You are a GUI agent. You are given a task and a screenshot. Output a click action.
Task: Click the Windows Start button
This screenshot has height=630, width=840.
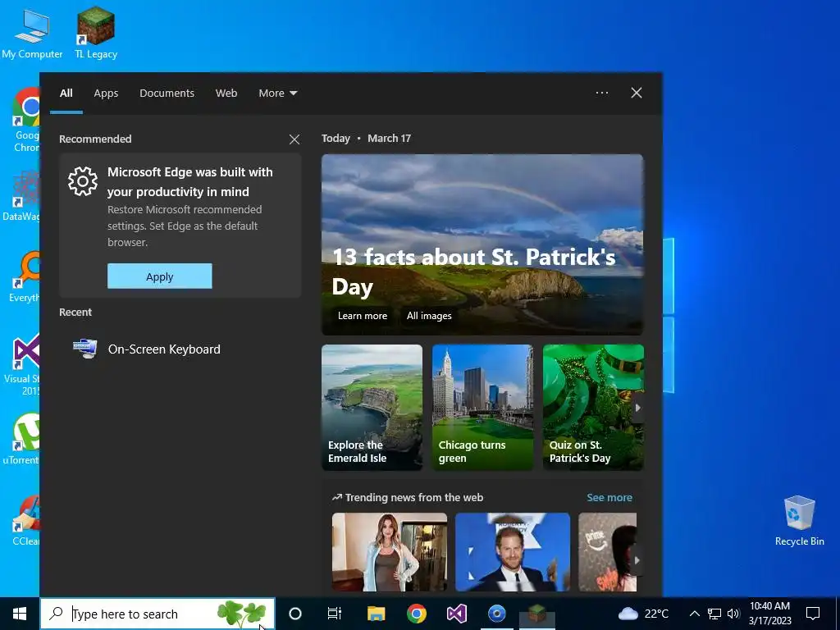(x=20, y=614)
